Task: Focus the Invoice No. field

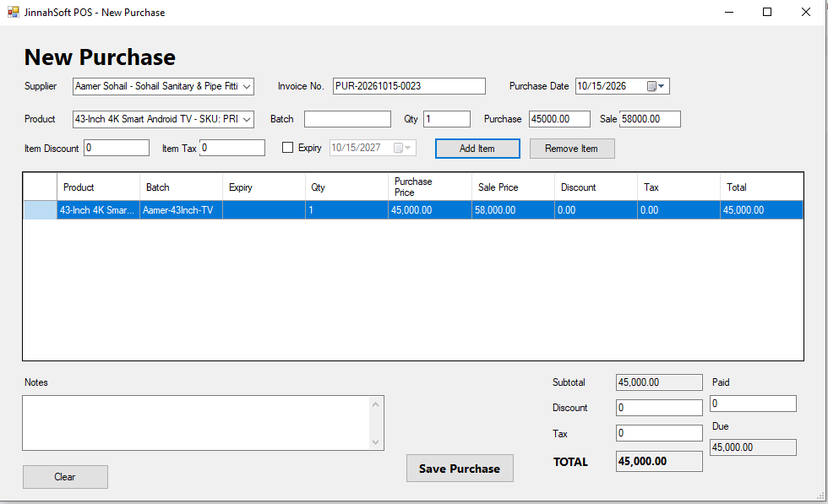Action: [409, 86]
